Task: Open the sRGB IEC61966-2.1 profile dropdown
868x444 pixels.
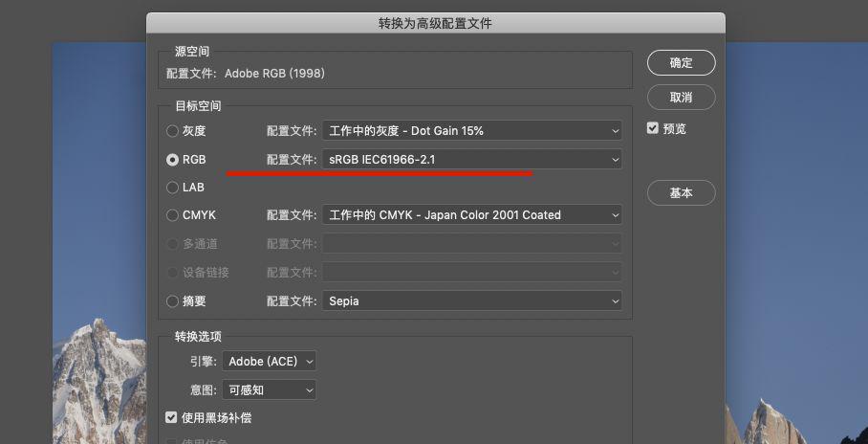Action: [x=472, y=159]
